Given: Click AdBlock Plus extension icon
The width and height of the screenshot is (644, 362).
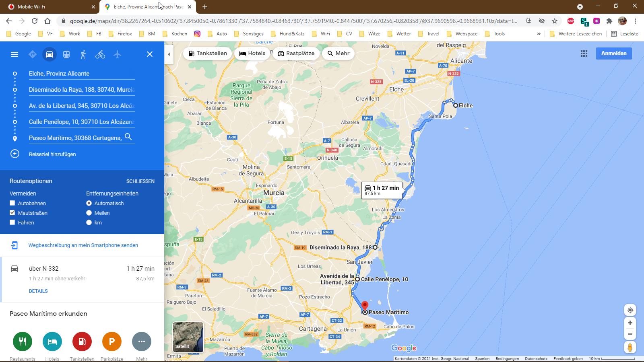Looking at the screenshot, I should pyautogui.click(x=571, y=21).
